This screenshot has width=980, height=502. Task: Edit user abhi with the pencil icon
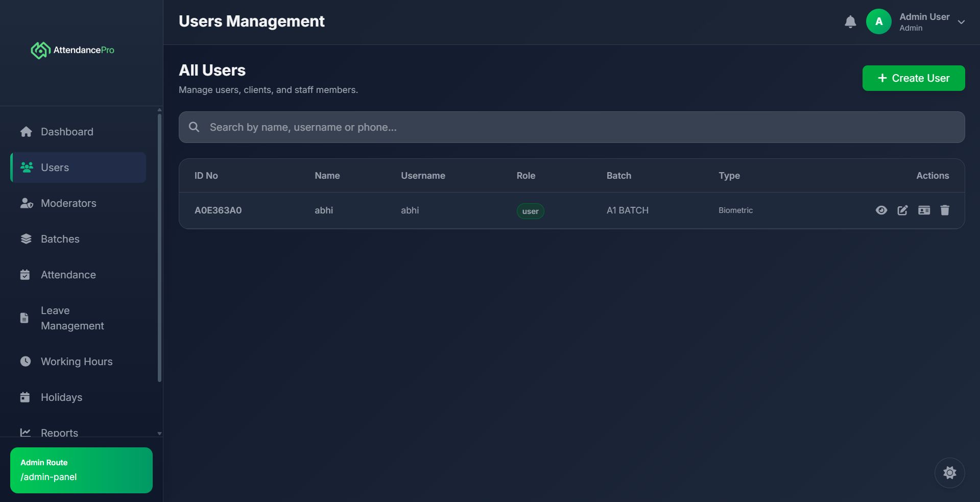coord(902,210)
